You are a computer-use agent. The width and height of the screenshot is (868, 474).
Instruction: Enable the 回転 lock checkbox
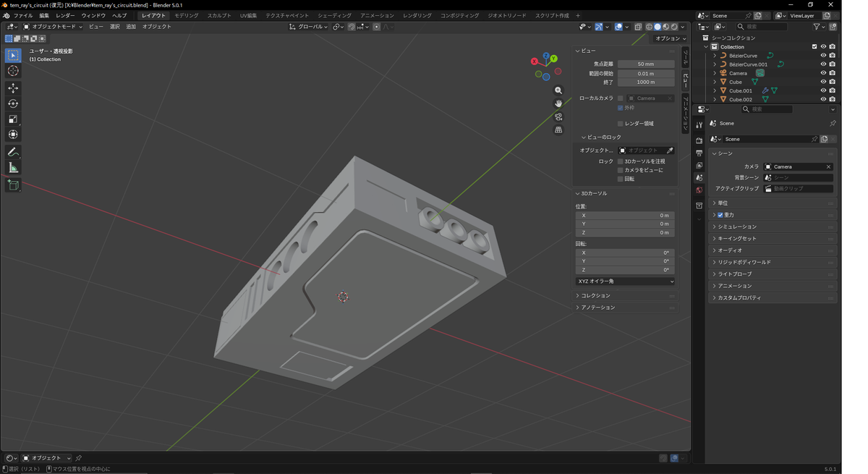[x=620, y=179]
